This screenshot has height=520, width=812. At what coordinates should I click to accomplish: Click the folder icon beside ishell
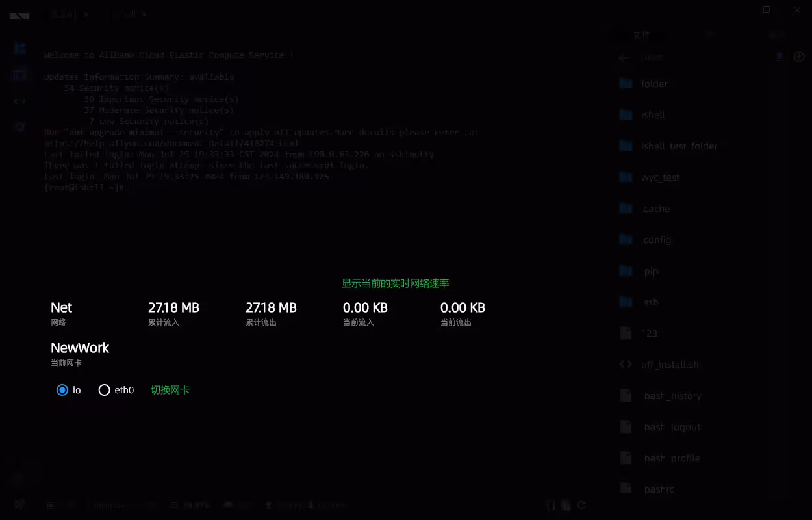[x=626, y=115]
